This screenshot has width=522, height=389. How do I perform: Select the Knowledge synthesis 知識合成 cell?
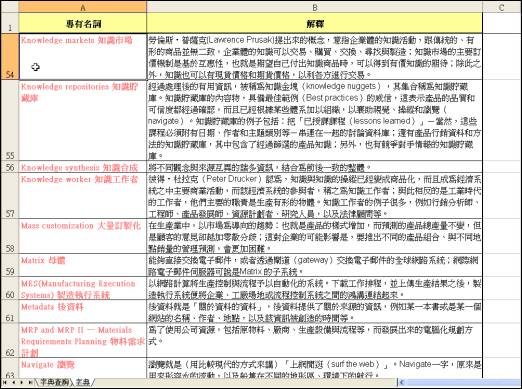click(83, 167)
